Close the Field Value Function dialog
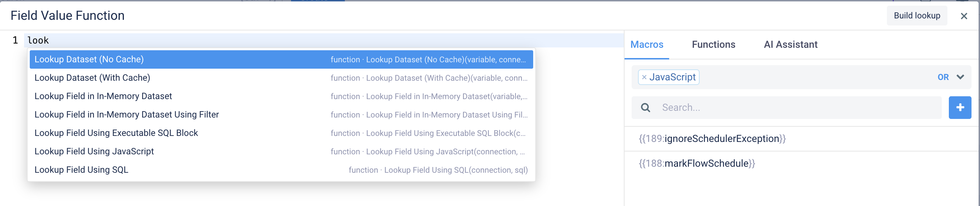980x206 pixels. pyautogui.click(x=964, y=16)
